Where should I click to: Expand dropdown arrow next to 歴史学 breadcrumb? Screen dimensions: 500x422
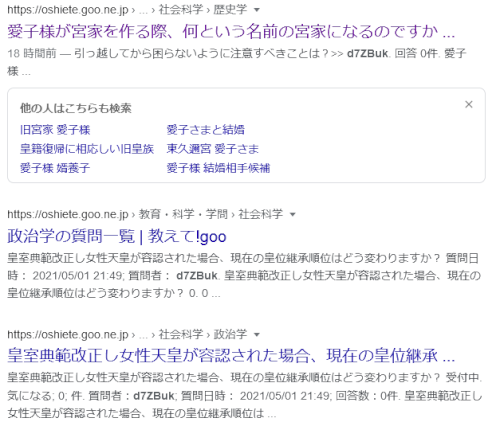tap(257, 10)
